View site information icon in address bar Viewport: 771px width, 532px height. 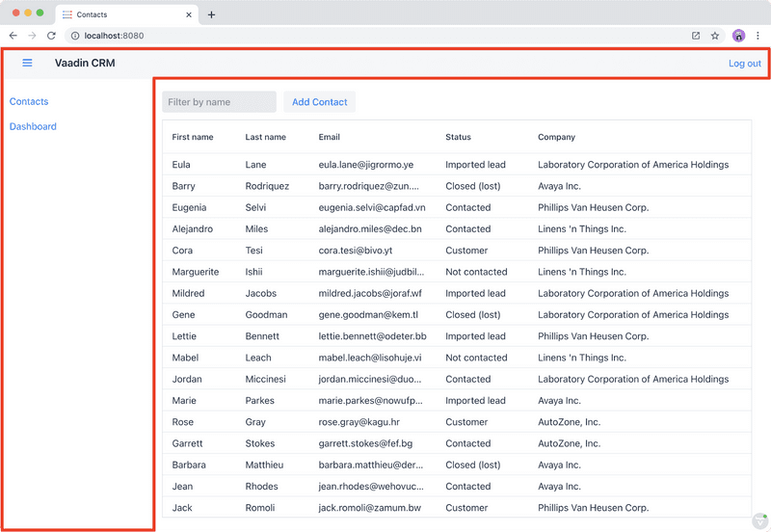pyautogui.click(x=75, y=36)
